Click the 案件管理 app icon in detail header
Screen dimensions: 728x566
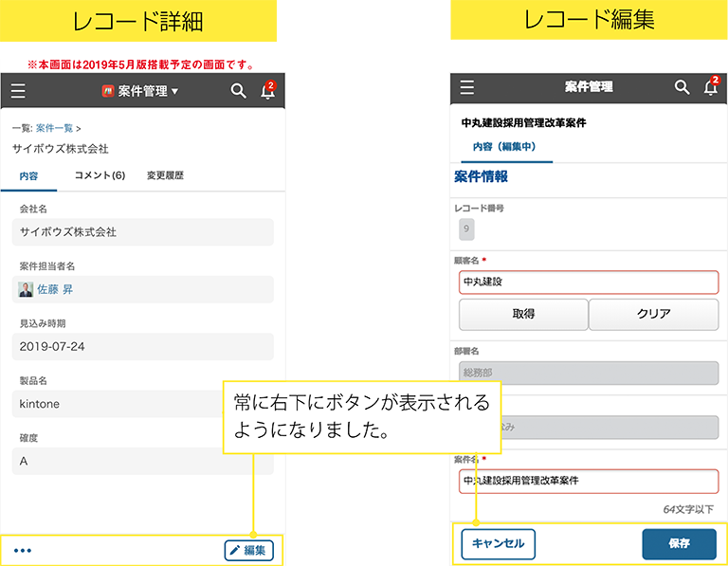coord(108,91)
